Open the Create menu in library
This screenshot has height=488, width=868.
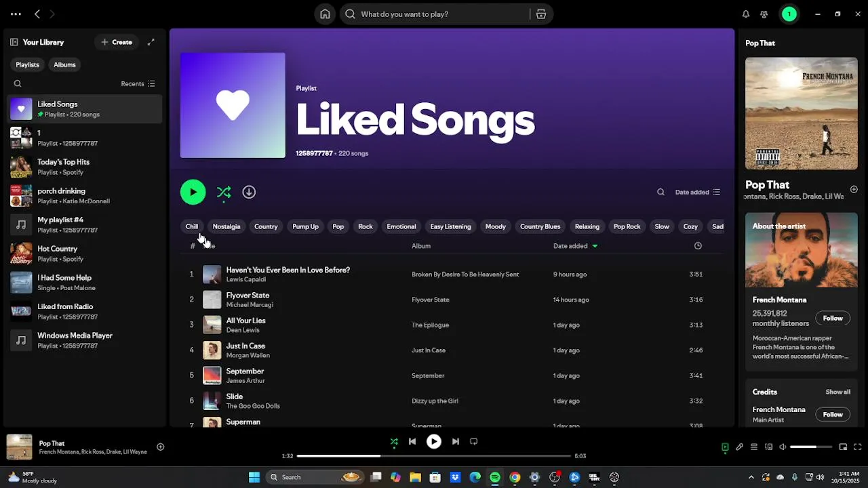point(117,42)
